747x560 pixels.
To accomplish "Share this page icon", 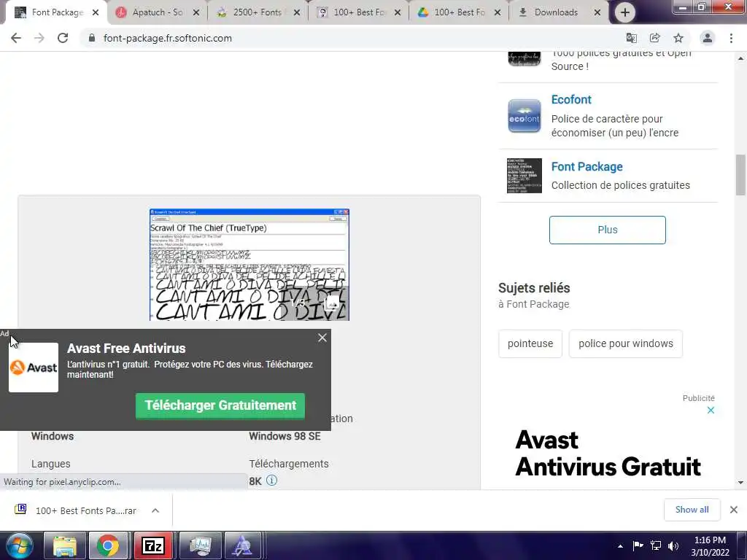I will 654,38.
